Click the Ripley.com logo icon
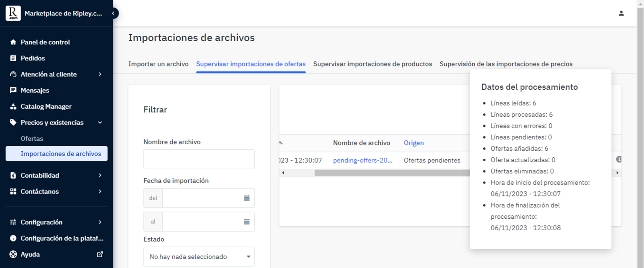This screenshot has height=268, width=644. [x=13, y=13]
